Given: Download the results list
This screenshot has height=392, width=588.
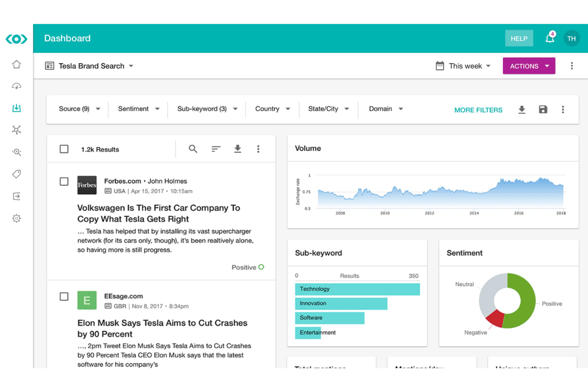Looking at the screenshot, I should tap(238, 149).
